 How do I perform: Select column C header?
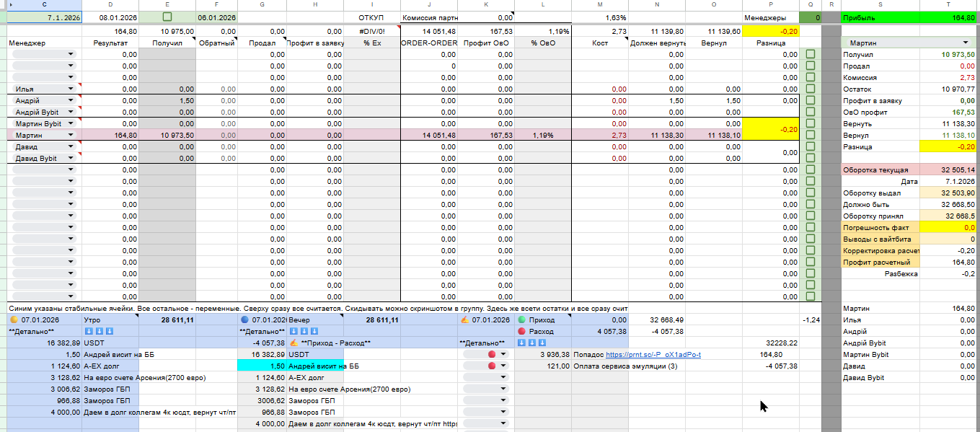[44, 5]
